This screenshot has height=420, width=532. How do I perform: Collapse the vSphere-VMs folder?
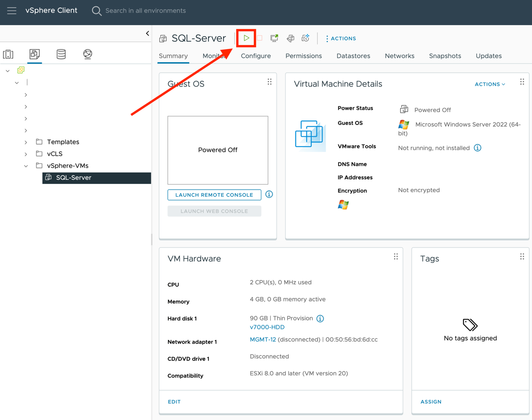click(x=26, y=166)
